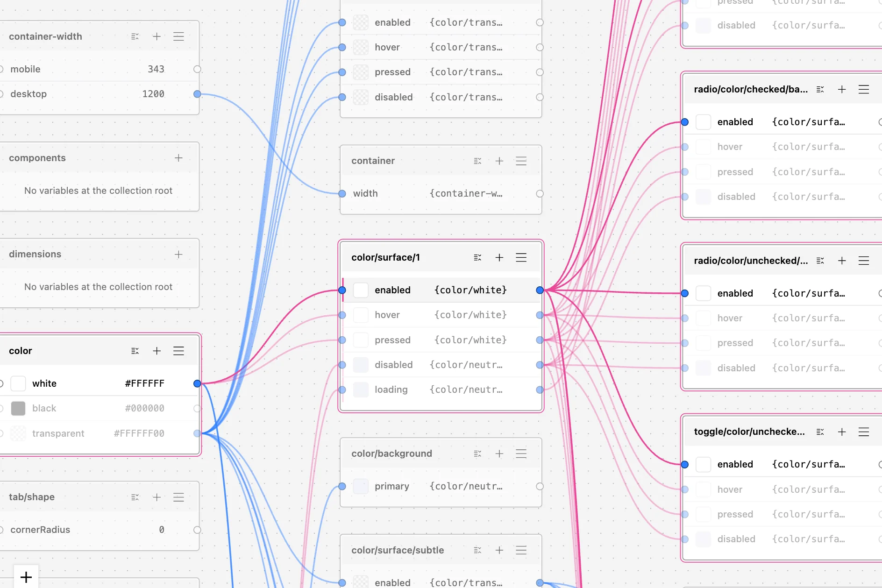Select color/surface/1 hover {color/white} value
Image resolution: width=882 pixels, height=588 pixels.
[470, 315]
